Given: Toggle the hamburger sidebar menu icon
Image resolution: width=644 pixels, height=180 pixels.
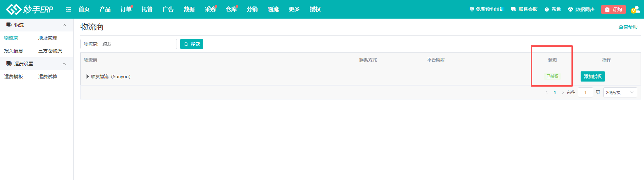Looking at the screenshot, I should coord(68,9).
